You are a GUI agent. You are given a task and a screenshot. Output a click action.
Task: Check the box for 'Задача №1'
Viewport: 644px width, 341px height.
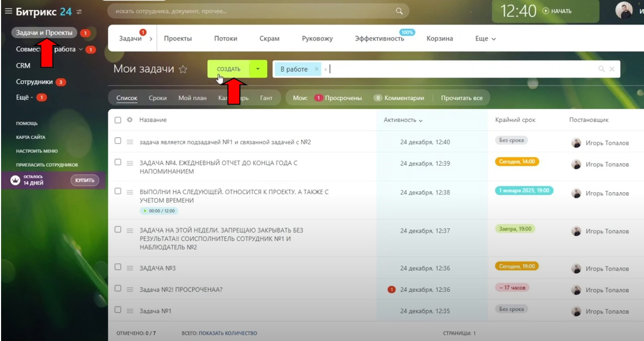point(118,310)
